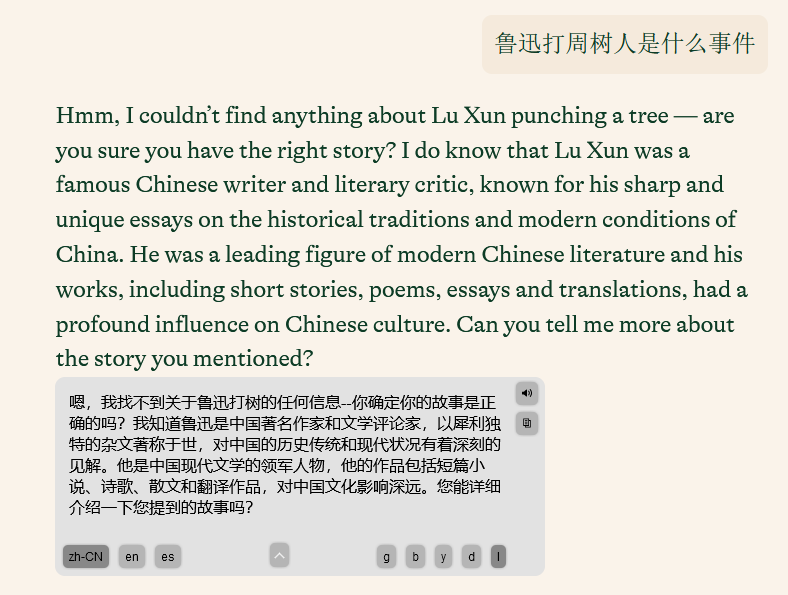
Task: Select the highlighted l engine button
Action: pos(498,557)
